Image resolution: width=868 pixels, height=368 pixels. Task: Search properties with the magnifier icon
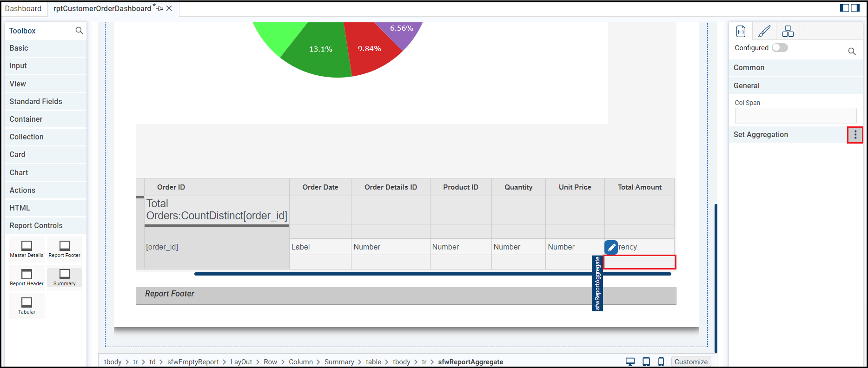(x=852, y=52)
